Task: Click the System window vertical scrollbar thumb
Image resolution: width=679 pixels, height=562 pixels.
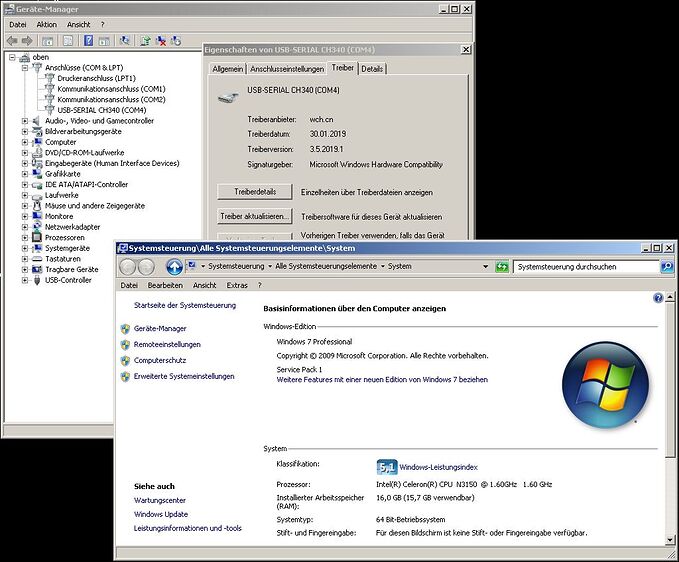Action: click(x=670, y=380)
